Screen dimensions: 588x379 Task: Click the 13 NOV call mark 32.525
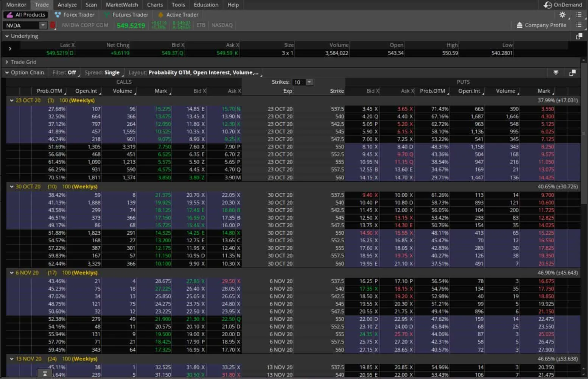coord(163,367)
